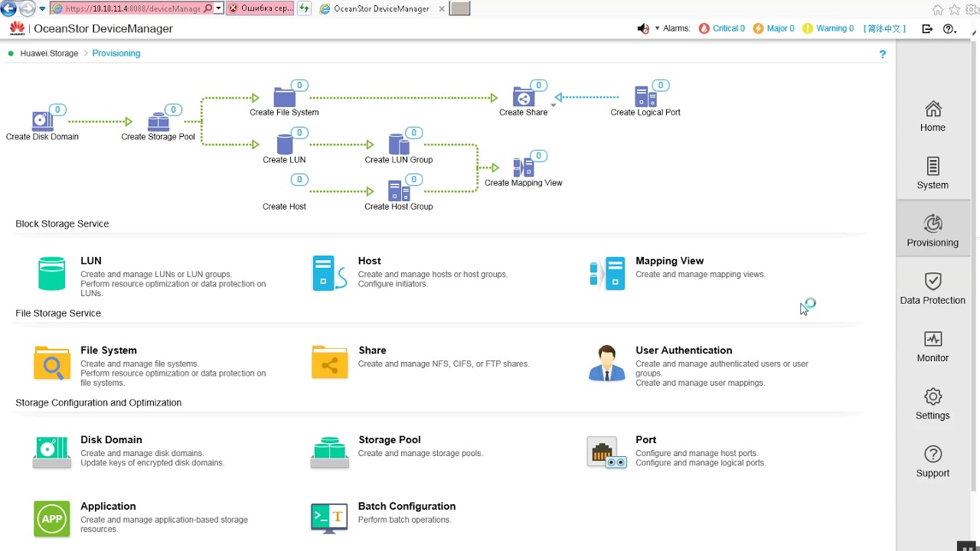Screen dimensions: 980x551
Task: Click the Create Host label
Action: [284, 207]
